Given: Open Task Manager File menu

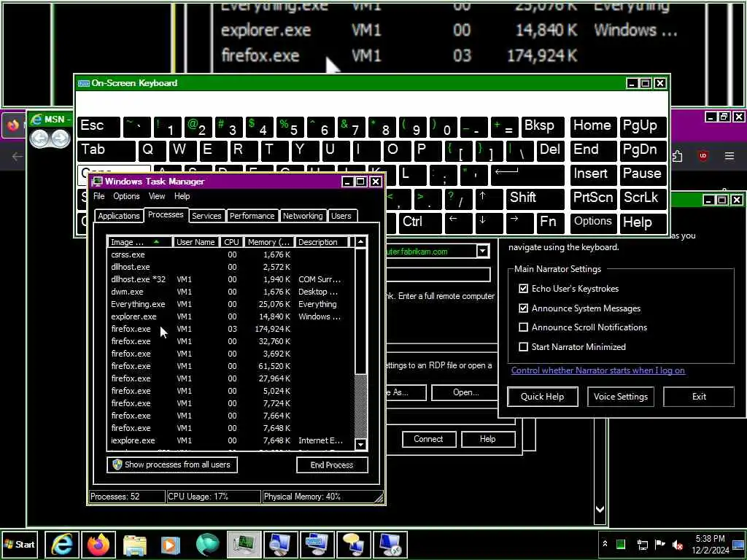Looking at the screenshot, I should (99, 196).
